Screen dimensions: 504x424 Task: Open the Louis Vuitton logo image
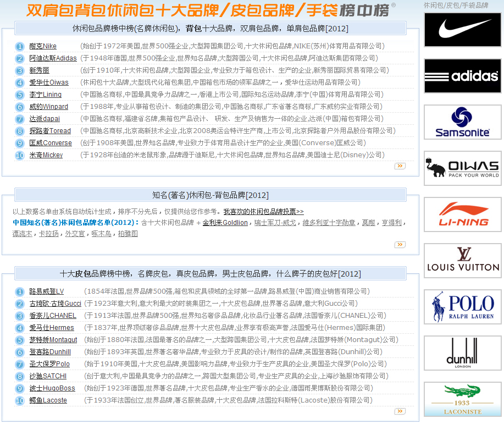pos(463,261)
